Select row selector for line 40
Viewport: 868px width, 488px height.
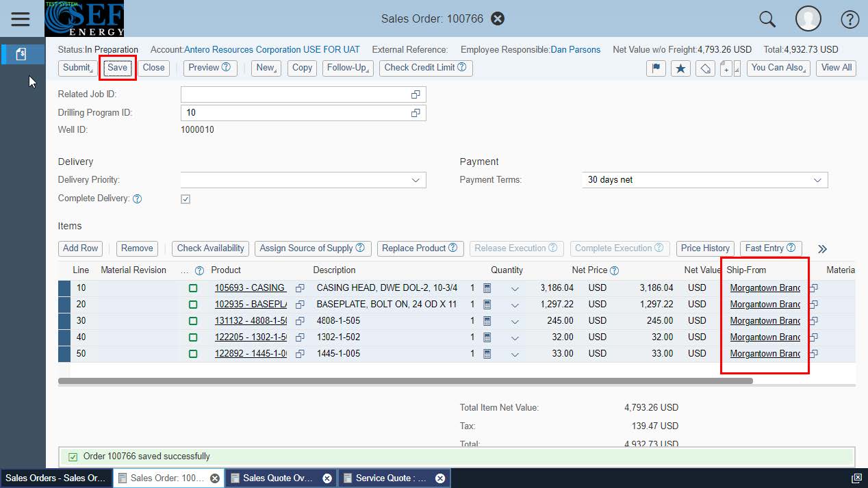coord(64,337)
